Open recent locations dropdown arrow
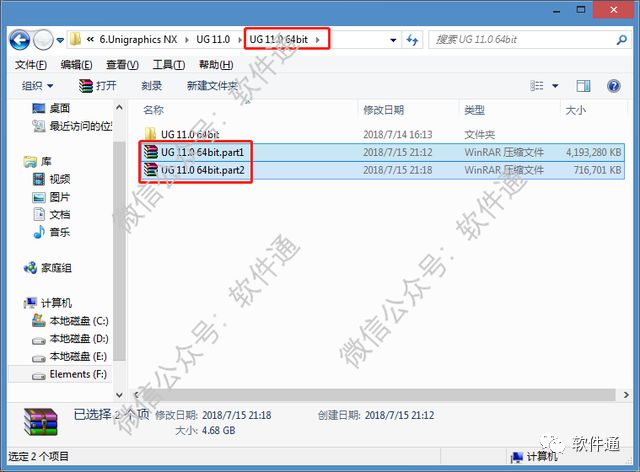Screen dimensions: 640x472 tap(60, 40)
